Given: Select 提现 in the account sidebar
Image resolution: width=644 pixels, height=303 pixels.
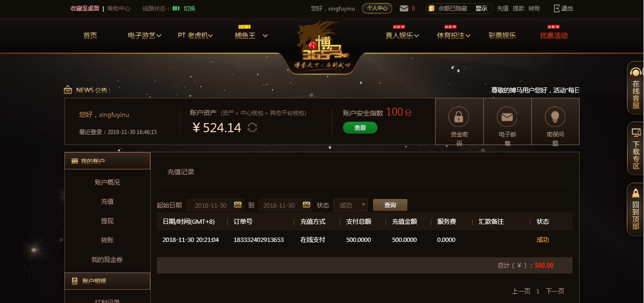Looking at the screenshot, I should (x=107, y=221).
